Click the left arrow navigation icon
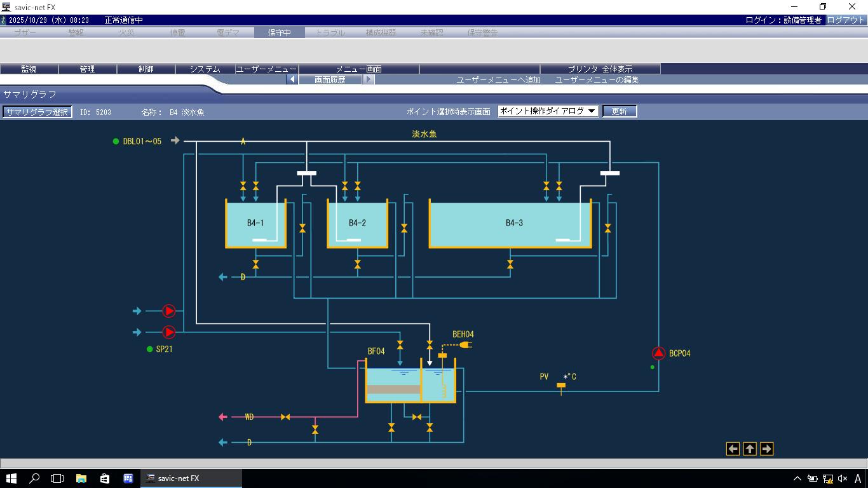This screenshot has width=868, height=488. pyautogui.click(x=733, y=449)
